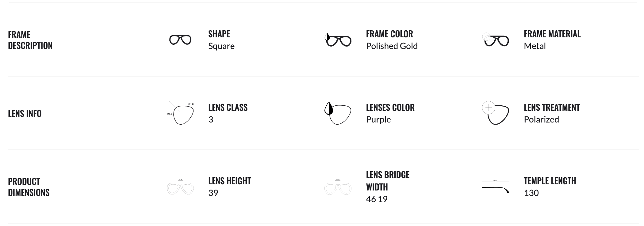644x226 pixels.
Task: Click the Lens Treatment plus lens icon
Action: 496,113
